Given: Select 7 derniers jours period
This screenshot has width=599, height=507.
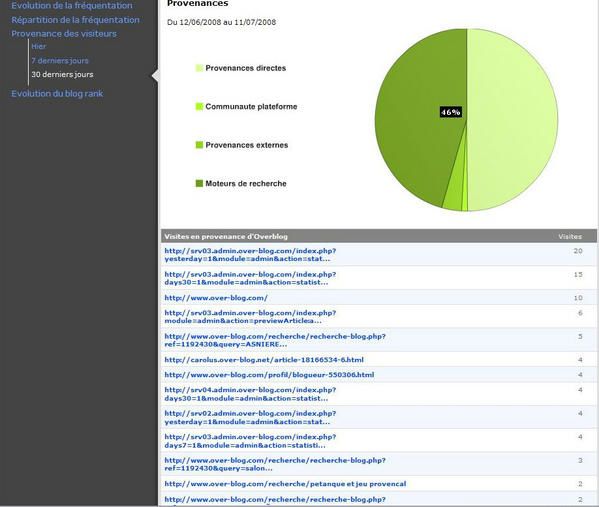Looking at the screenshot, I should pos(60,60).
